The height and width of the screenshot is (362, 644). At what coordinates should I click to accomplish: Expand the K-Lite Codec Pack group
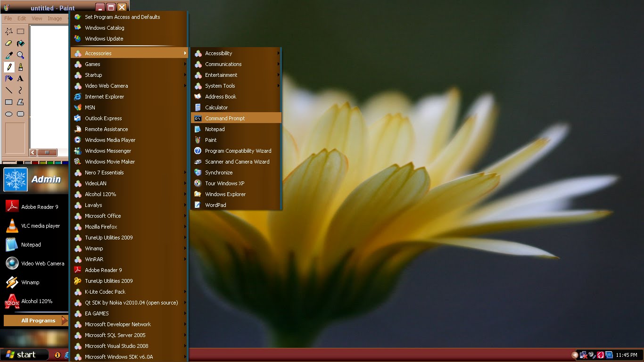[x=129, y=292]
